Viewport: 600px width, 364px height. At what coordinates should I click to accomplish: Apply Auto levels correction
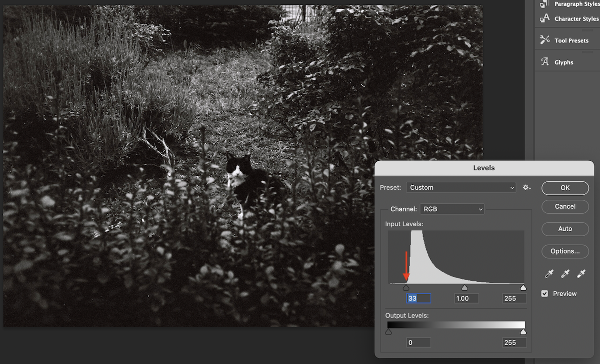click(x=565, y=229)
